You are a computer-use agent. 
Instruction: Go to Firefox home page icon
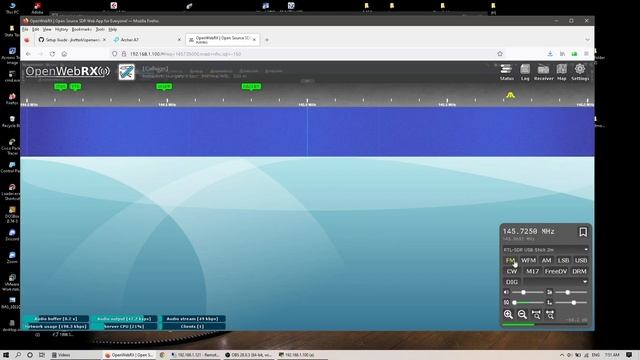pyautogui.click(x=64, y=54)
